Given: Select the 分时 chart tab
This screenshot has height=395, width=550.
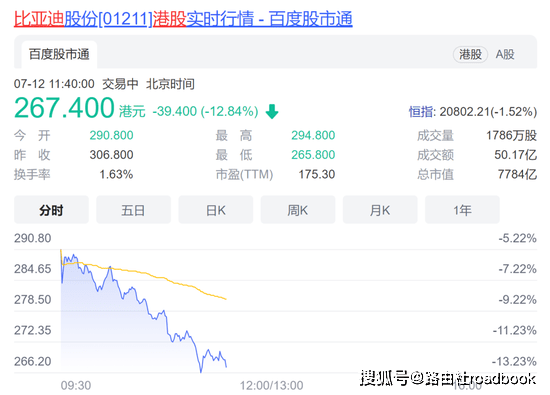Looking at the screenshot, I should pos(51,210).
